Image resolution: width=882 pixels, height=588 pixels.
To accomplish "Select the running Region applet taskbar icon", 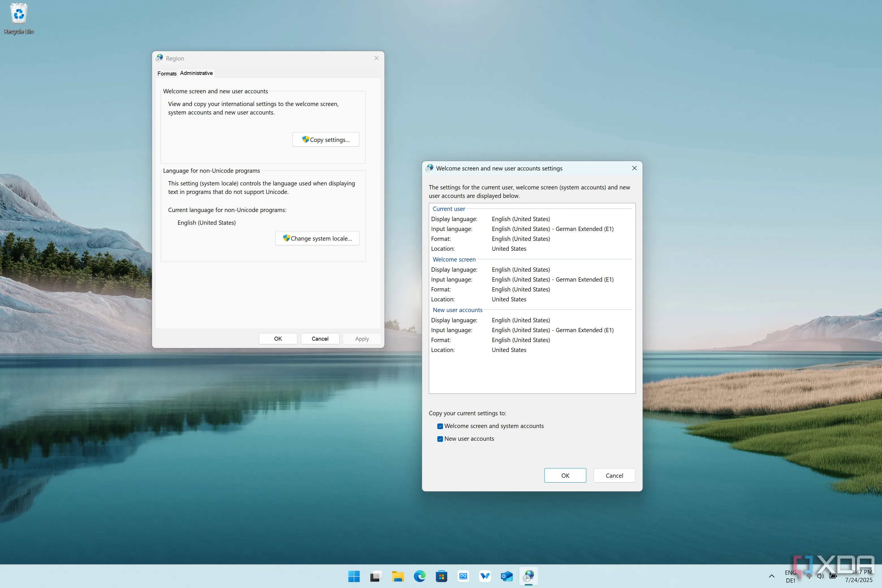I will pyautogui.click(x=529, y=576).
